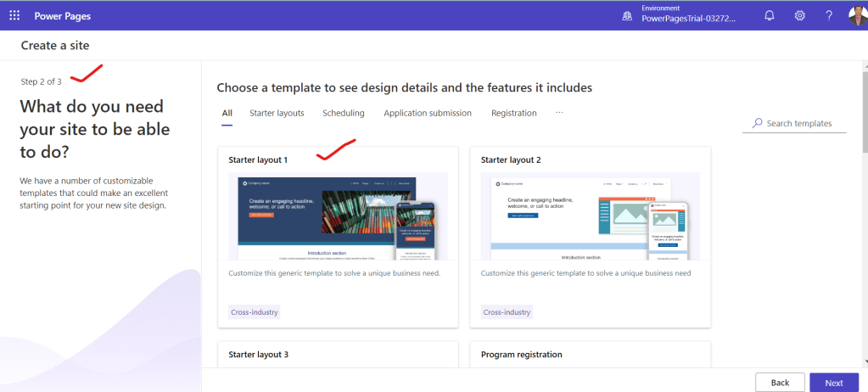Open the user profile avatar
Viewport: 868px width, 392px height.
point(857,15)
